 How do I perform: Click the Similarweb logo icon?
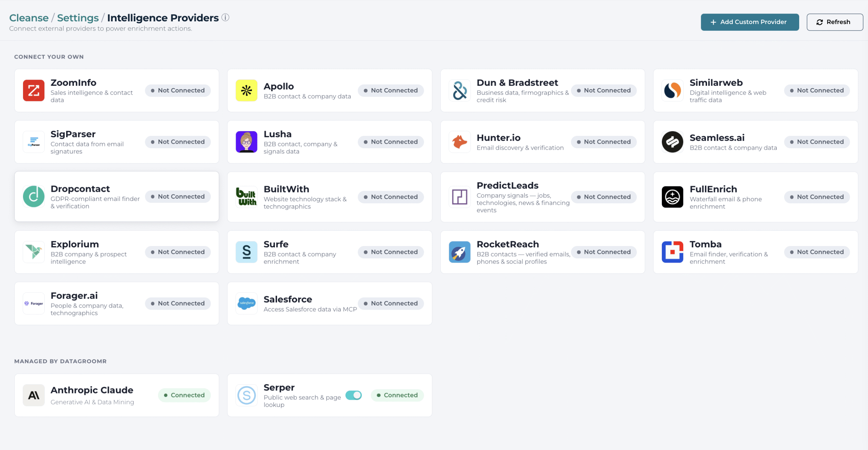pyautogui.click(x=672, y=90)
